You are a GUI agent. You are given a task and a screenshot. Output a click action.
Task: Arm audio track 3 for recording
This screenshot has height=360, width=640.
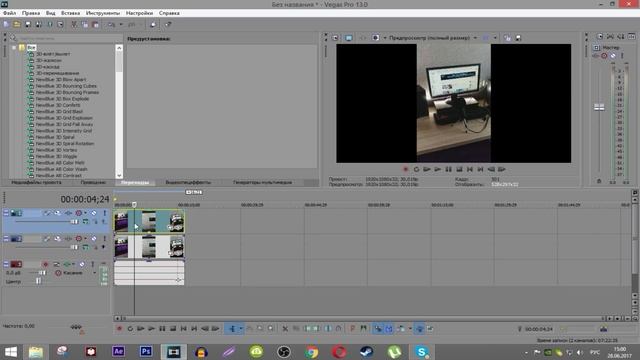(45, 264)
